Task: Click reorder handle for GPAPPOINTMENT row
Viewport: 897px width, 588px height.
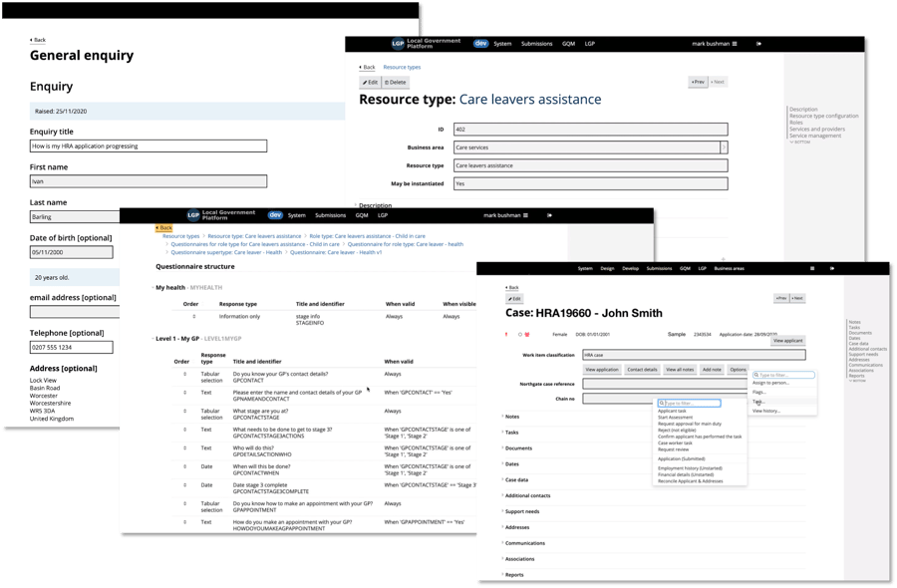Action: 184,504
